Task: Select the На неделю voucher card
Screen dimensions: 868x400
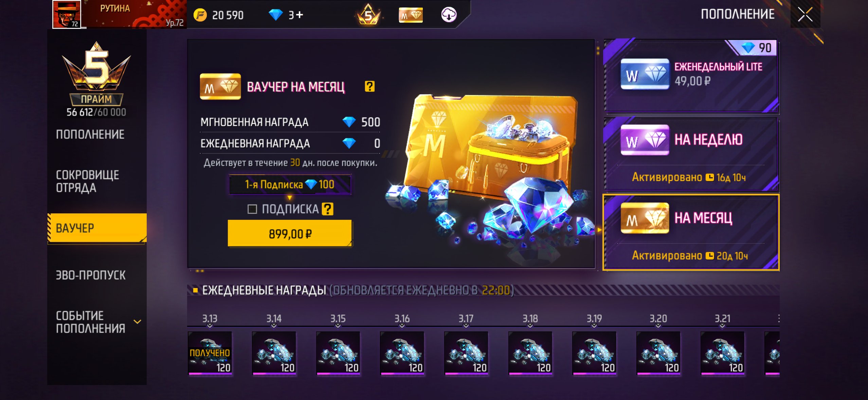Action: pos(691,154)
